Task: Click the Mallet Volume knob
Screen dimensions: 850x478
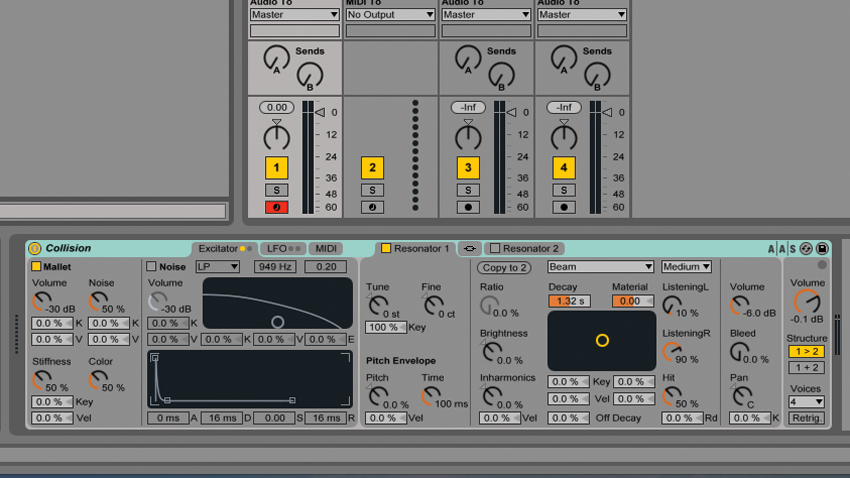Action: (42, 302)
